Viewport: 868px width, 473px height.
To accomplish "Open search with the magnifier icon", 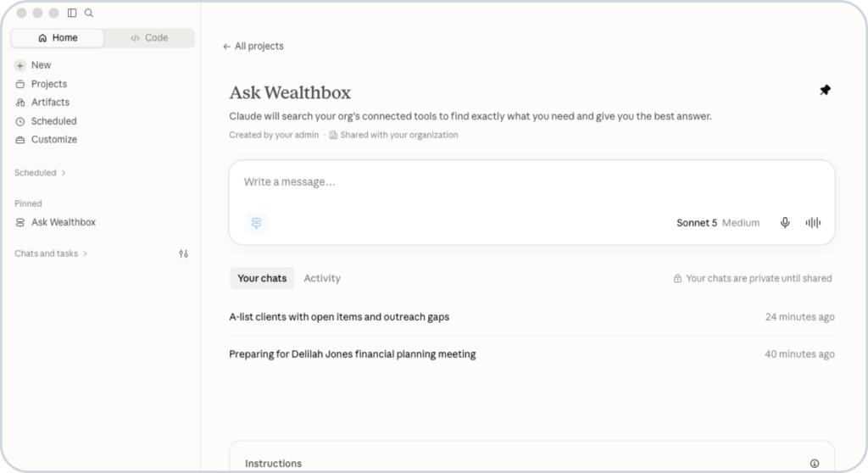I will pyautogui.click(x=88, y=13).
